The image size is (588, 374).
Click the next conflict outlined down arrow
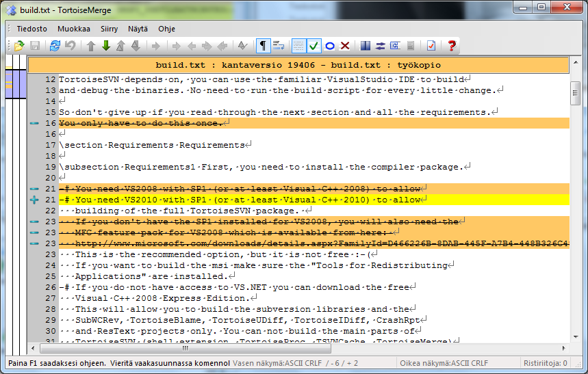pyautogui.click(x=136, y=46)
